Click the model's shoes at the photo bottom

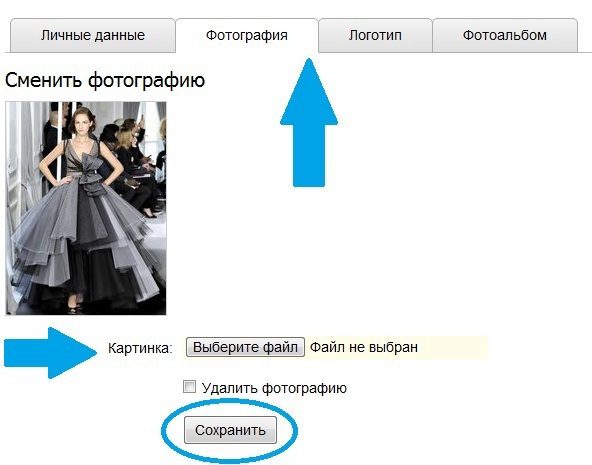tap(75, 305)
